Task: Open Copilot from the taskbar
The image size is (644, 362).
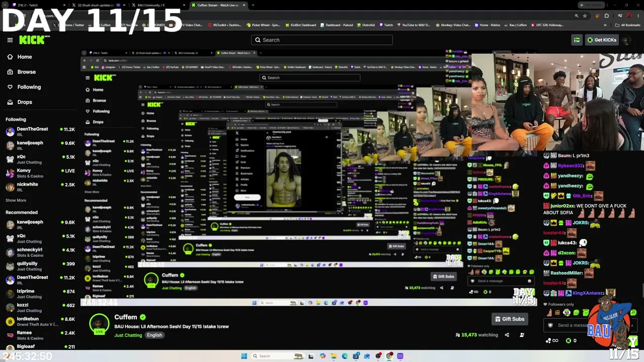Action: [x=323, y=356]
